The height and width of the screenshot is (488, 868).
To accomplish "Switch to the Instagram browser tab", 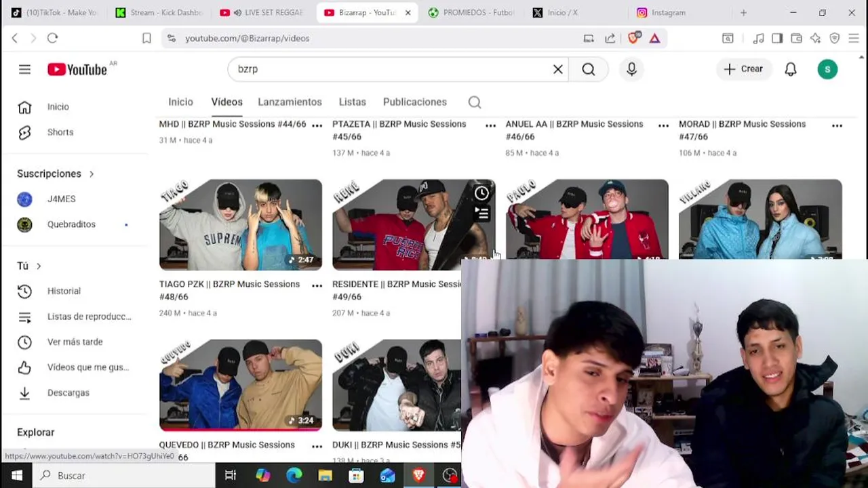I will click(679, 12).
